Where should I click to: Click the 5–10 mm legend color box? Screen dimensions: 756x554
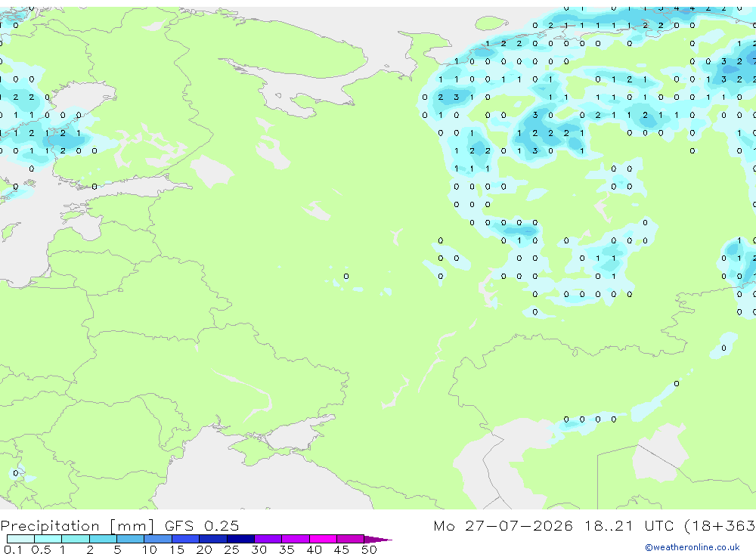click(x=130, y=539)
